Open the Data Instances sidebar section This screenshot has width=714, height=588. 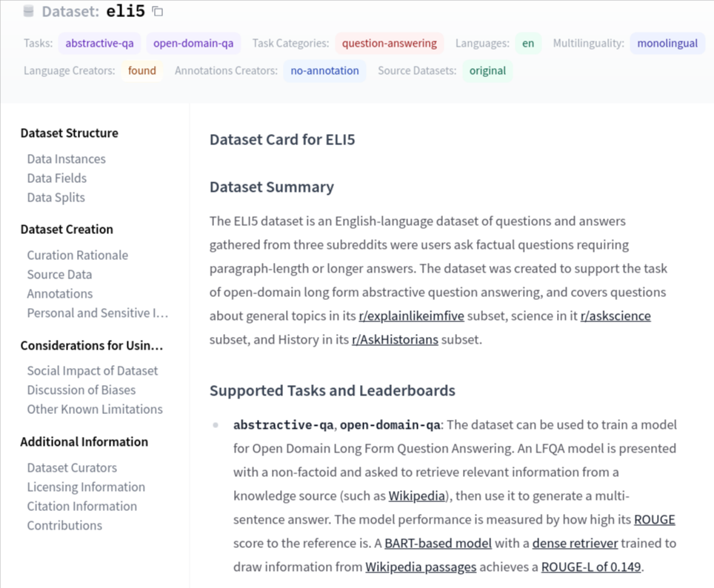(66, 159)
